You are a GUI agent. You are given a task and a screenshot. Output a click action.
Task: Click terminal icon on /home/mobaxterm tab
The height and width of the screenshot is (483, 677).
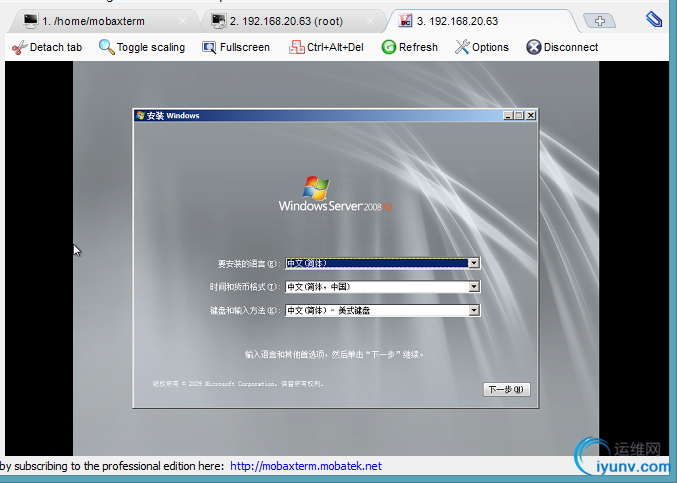click(x=30, y=21)
